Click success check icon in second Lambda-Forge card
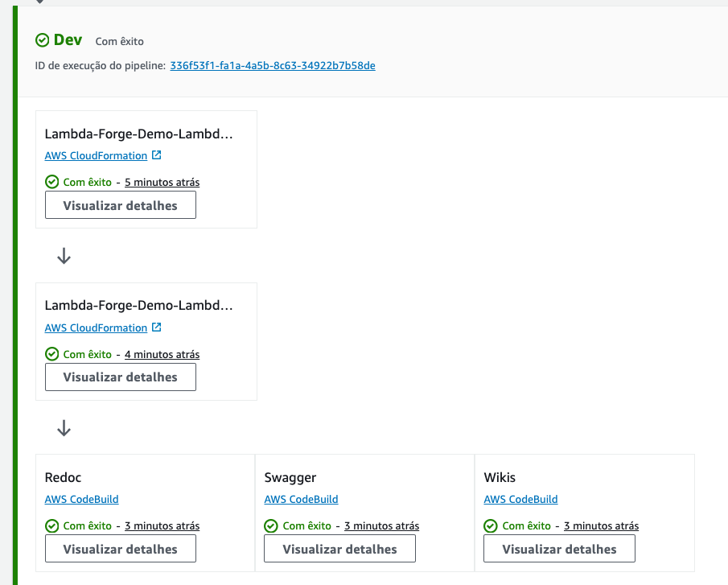Screen dimensions: 728x585 point(52,354)
